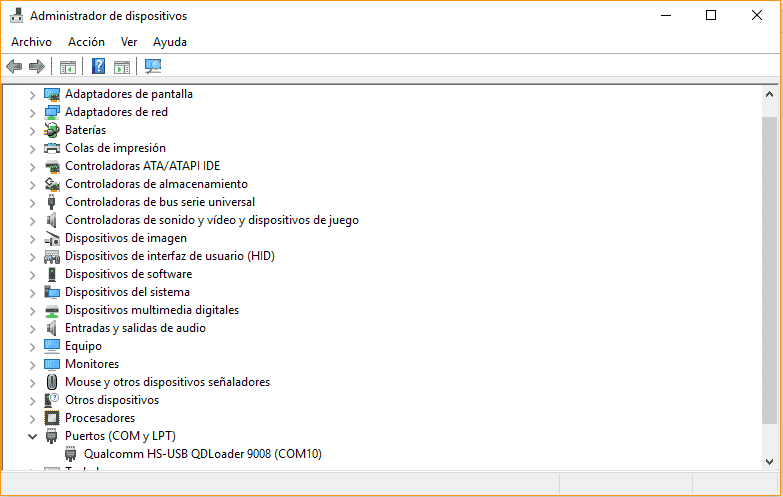Screen dimensions: 783x497
Task: Select Controladoras ATA/ATAPI IDE label
Action: point(142,166)
